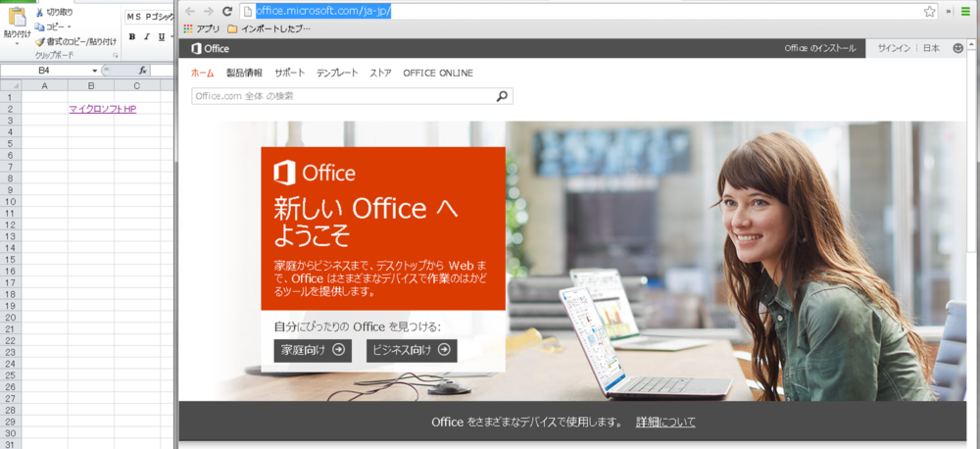
Task: Click the format painter brush icon
Action: click(40, 41)
